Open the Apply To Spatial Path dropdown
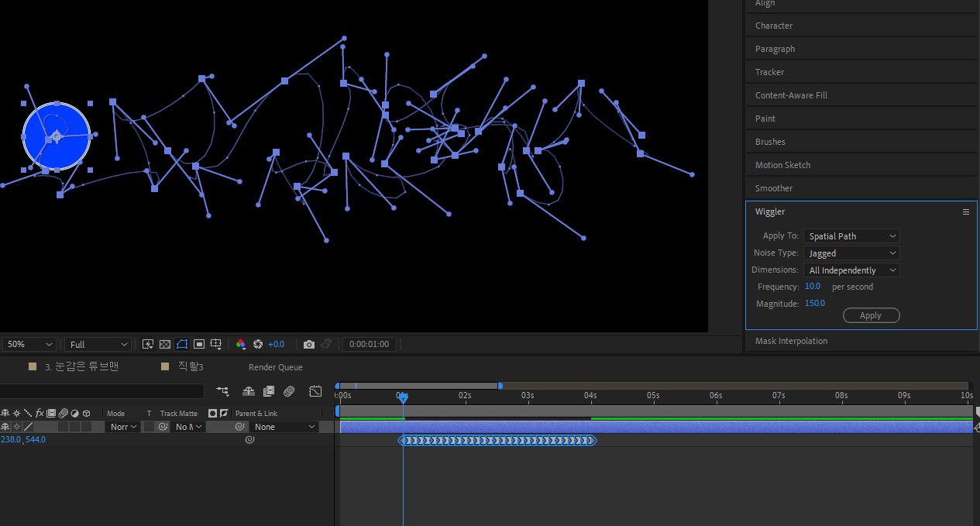980x526 pixels. pos(851,236)
